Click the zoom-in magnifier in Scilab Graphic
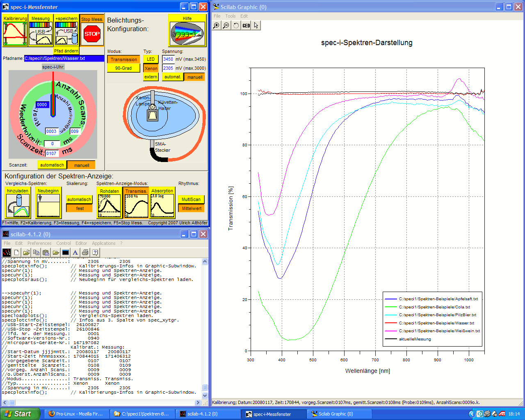The image size is (525, 420). (x=216, y=25)
